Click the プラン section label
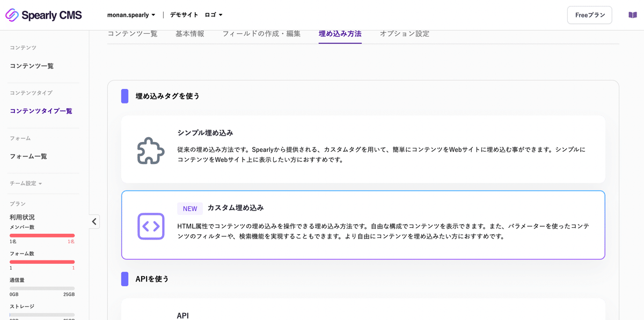Image resolution: width=644 pixels, height=320 pixels. tap(18, 204)
